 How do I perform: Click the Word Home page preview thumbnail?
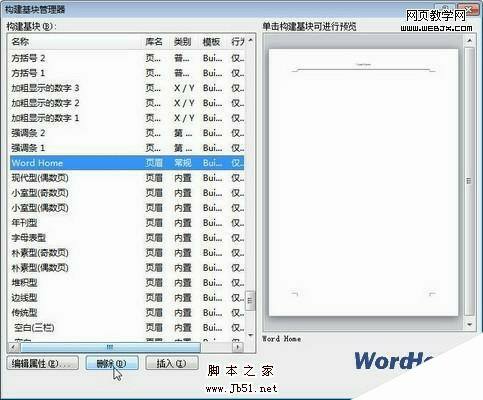[364, 182]
